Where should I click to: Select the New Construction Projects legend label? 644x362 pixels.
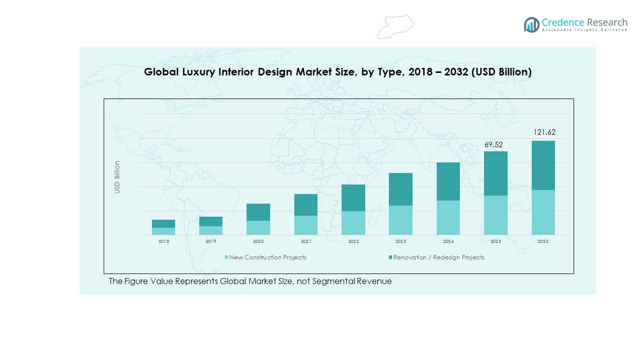(268, 257)
